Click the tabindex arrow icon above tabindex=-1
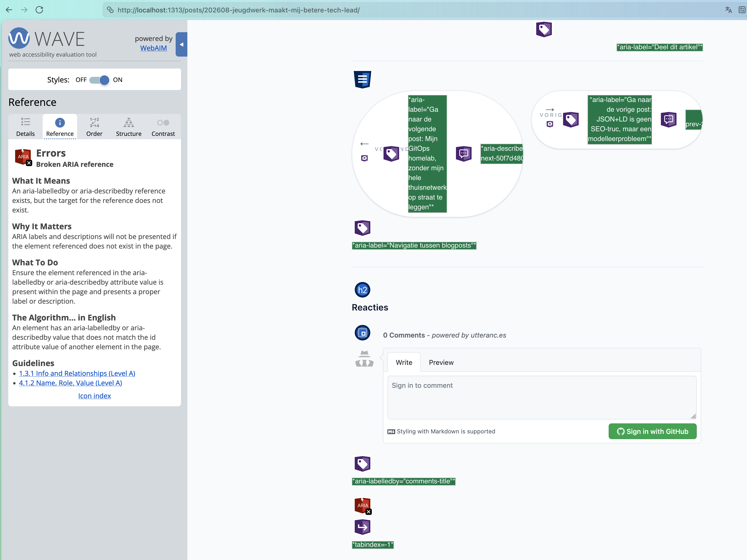The width and height of the screenshot is (747, 560). [362, 527]
